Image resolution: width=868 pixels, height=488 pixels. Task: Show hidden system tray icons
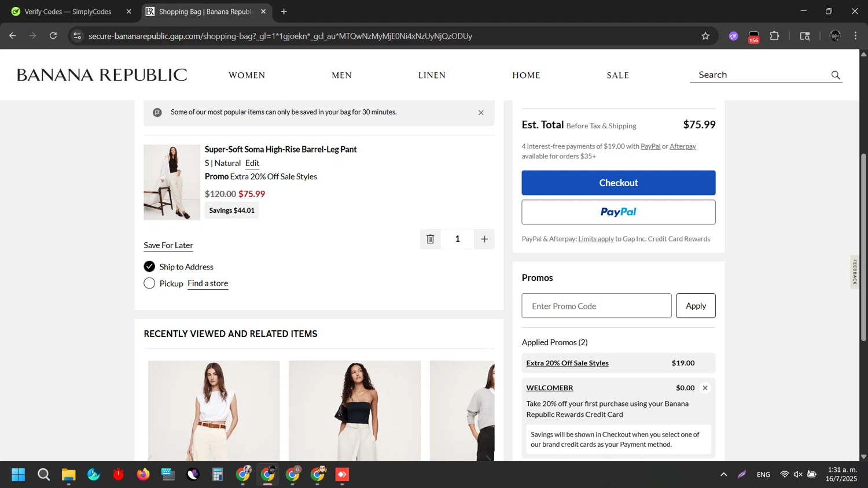point(723,475)
